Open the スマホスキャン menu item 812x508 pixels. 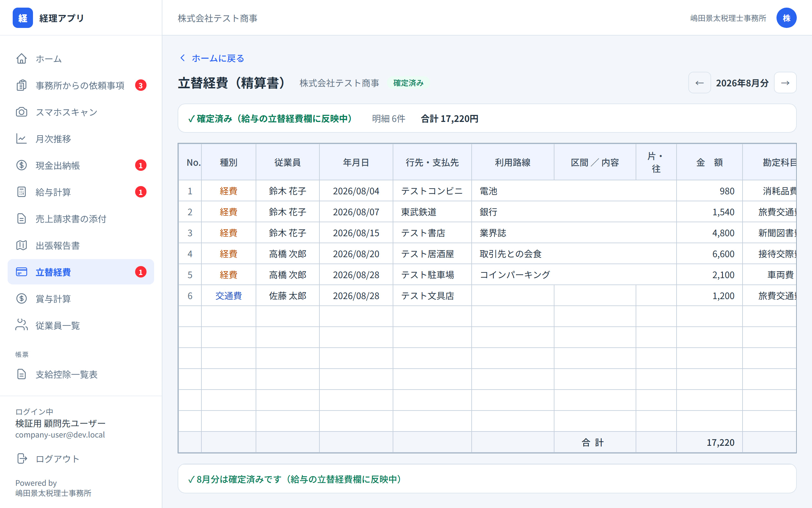click(81, 112)
